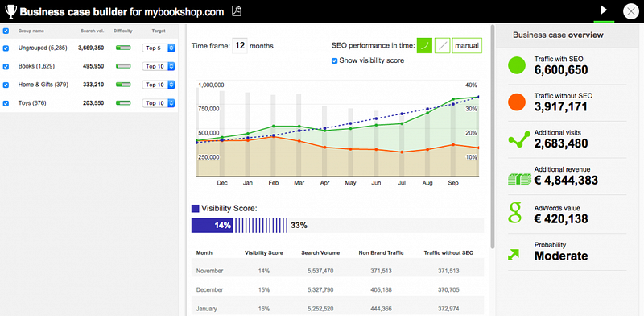
Task: Toggle the Books group checkbox
Action: pos(6,67)
